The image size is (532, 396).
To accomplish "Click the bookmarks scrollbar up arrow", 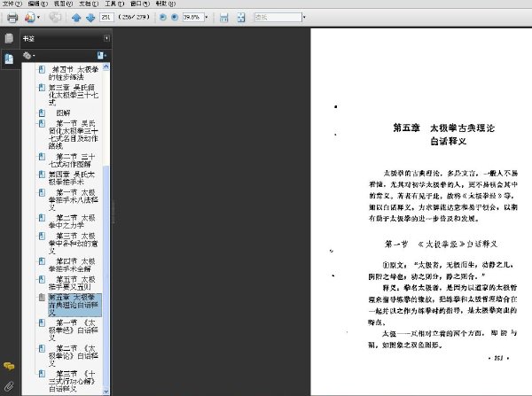I will pos(106,66).
